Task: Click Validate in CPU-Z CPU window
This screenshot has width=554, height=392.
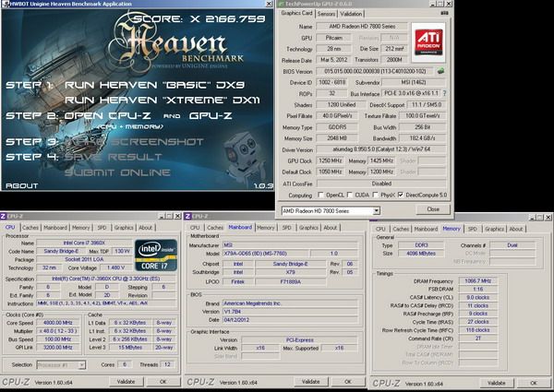Action: click(x=126, y=382)
